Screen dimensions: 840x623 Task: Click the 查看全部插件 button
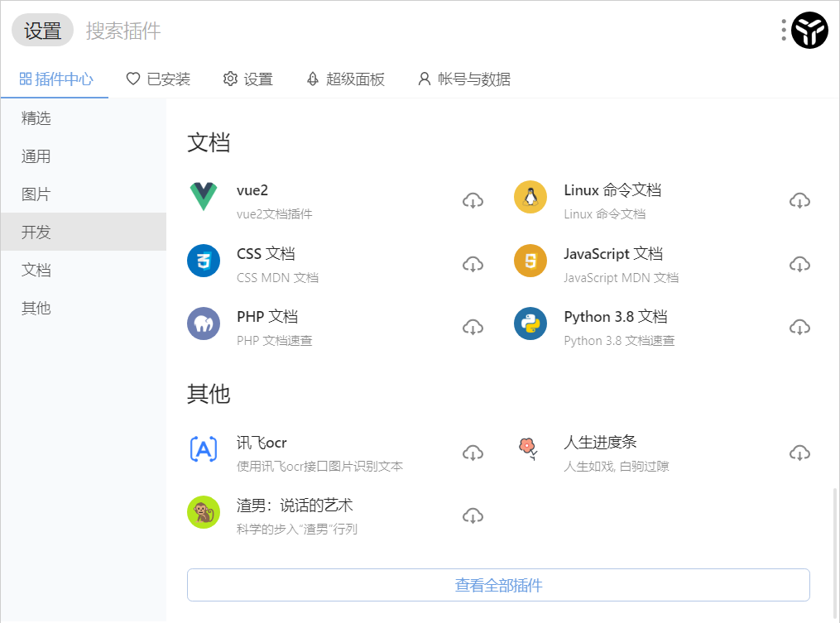pos(498,585)
